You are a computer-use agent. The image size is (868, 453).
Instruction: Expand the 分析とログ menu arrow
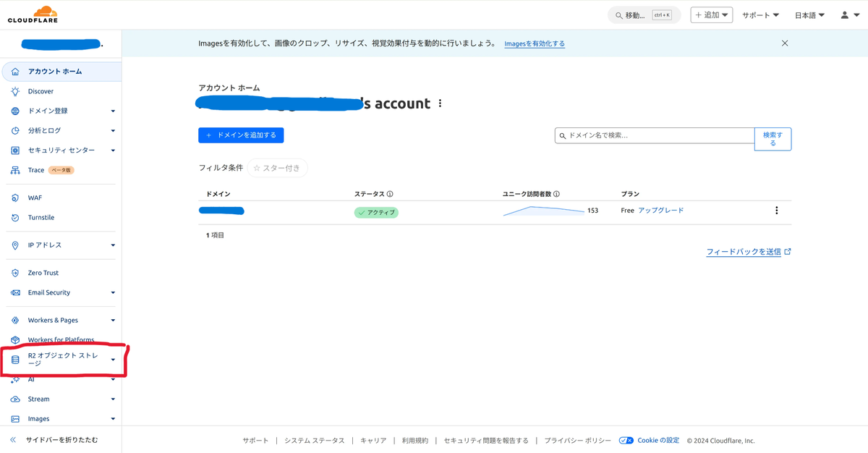coord(113,131)
